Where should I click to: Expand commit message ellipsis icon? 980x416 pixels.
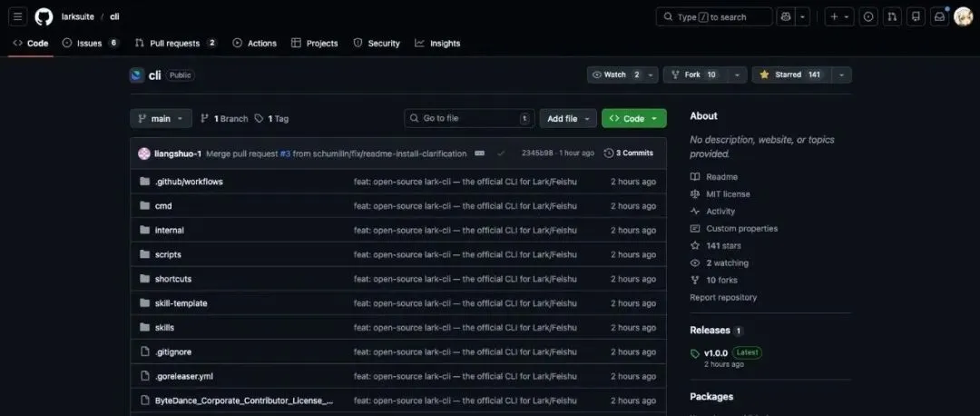[479, 154]
